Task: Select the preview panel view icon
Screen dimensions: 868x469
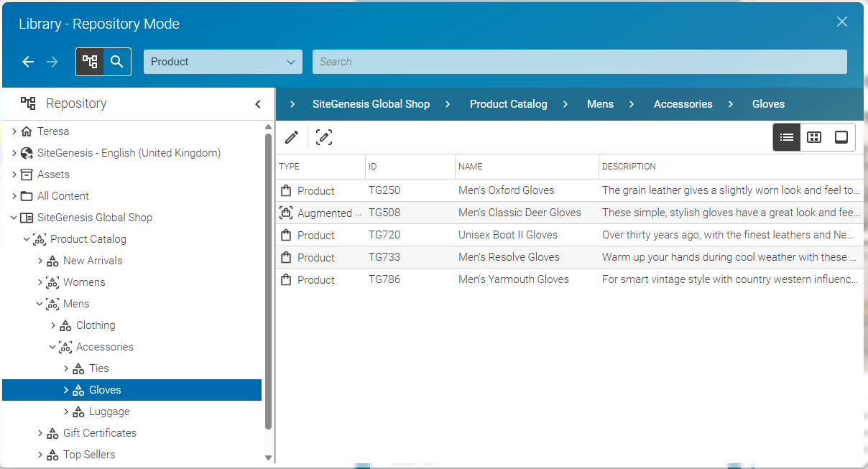Action: [x=841, y=137]
